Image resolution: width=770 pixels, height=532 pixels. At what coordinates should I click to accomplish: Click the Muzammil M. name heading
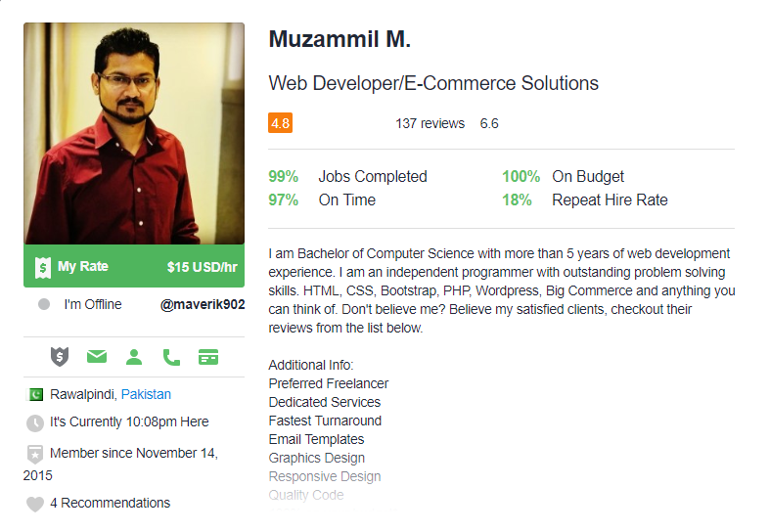tap(340, 39)
